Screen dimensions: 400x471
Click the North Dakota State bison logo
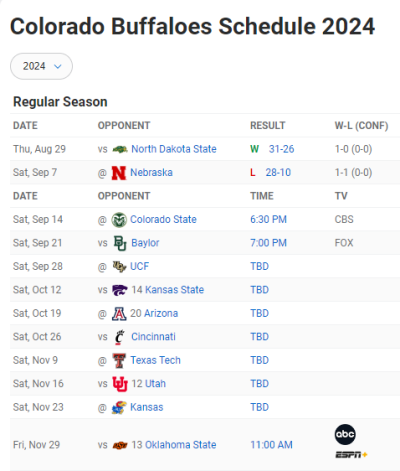pyautogui.click(x=120, y=149)
